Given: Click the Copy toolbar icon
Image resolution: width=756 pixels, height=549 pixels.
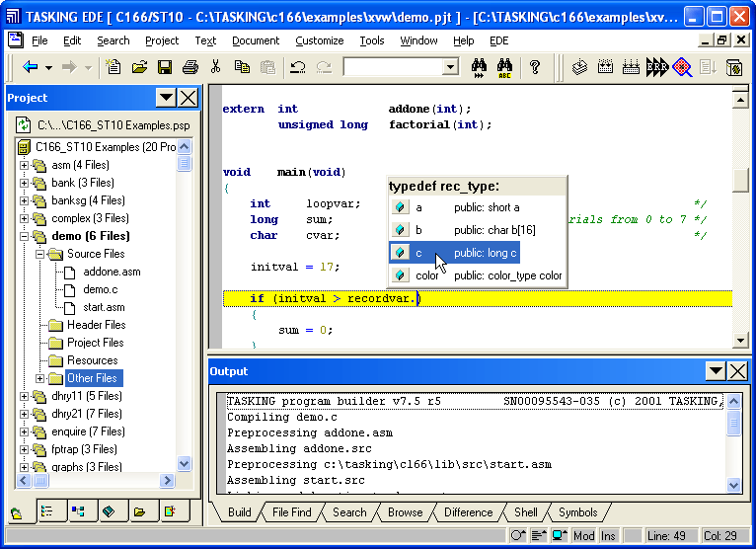Looking at the screenshot, I should (x=242, y=67).
